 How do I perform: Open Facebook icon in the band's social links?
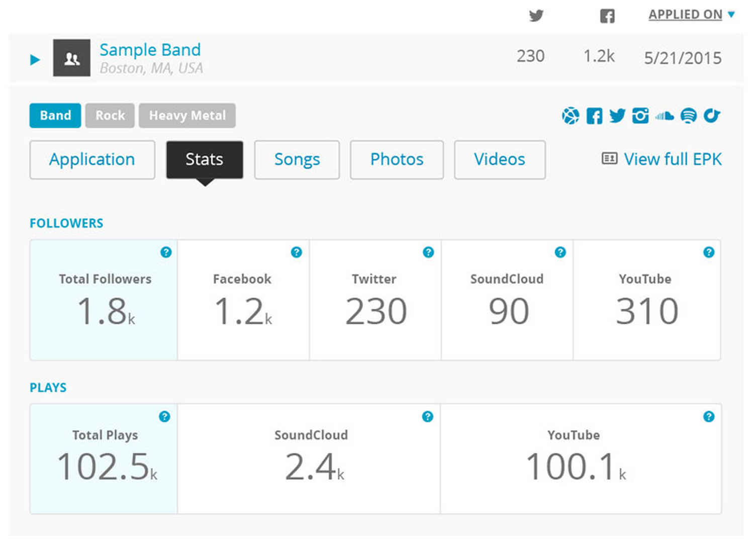point(594,116)
